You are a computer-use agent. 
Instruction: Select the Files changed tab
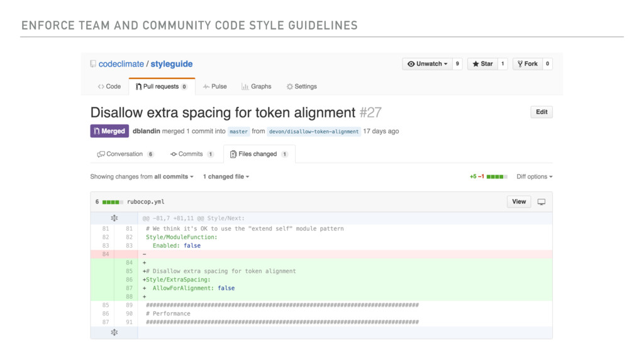[x=259, y=154]
